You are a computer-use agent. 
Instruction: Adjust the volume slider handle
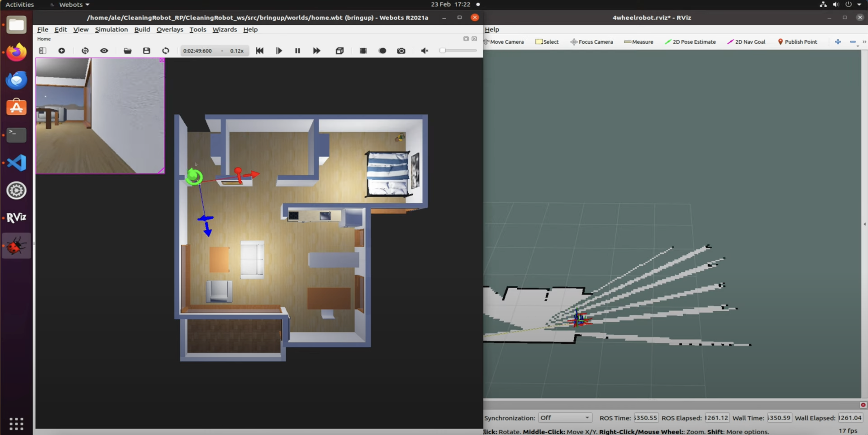pyautogui.click(x=443, y=50)
